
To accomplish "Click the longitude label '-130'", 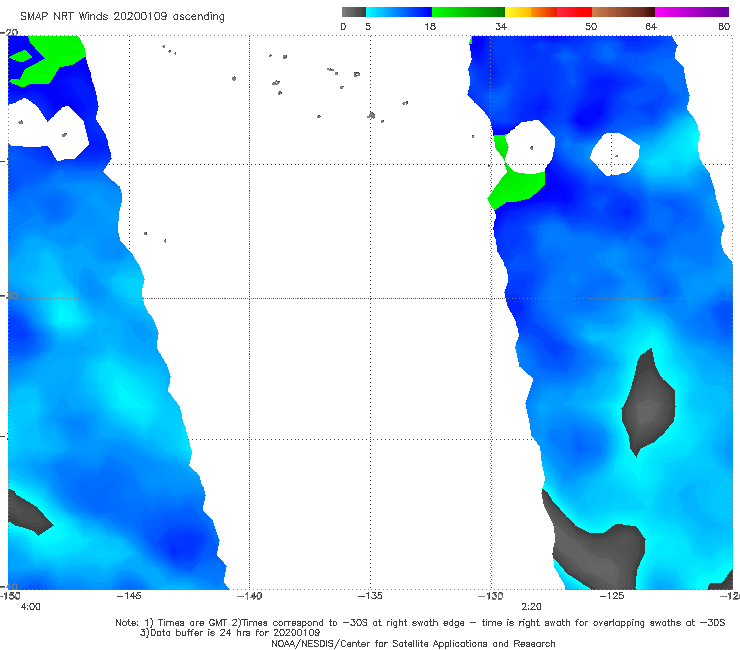I will coord(490,596).
